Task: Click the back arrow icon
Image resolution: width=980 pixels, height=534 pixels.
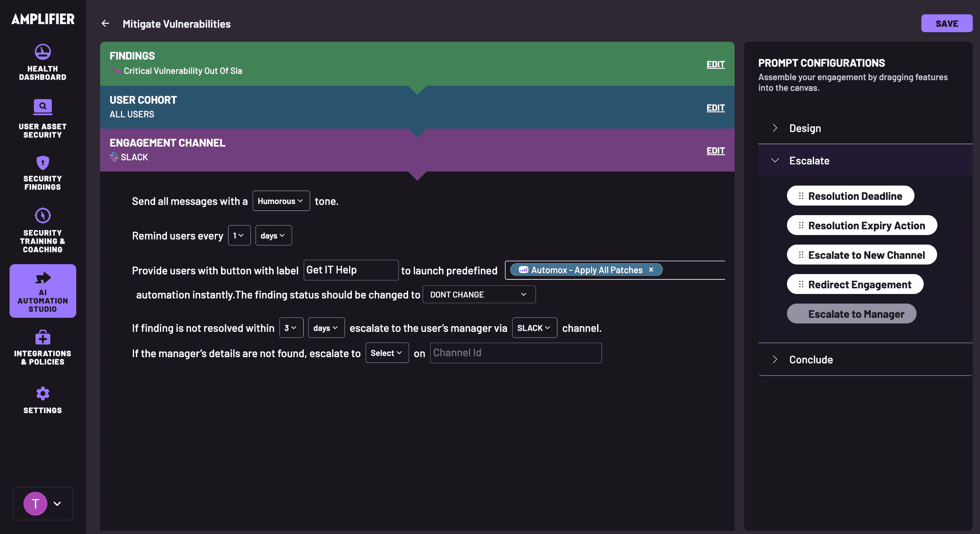Action: point(105,24)
